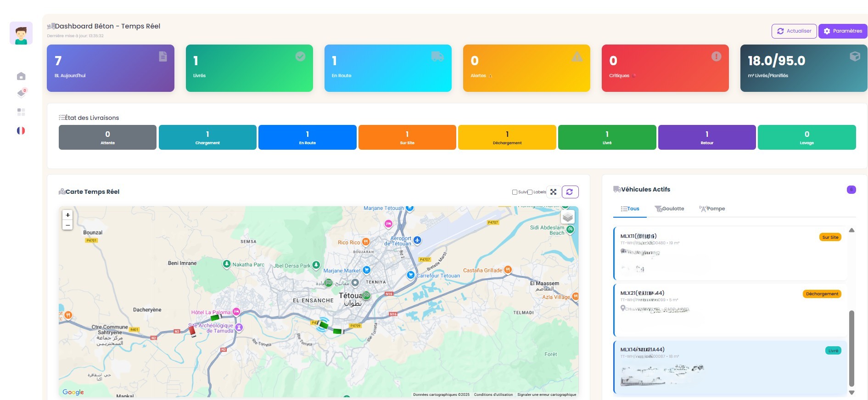Image resolution: width=868 pixels, height=400 pixels.
Task: Click vehicle list scrollbar down arrow
Action: coord(851,393)
